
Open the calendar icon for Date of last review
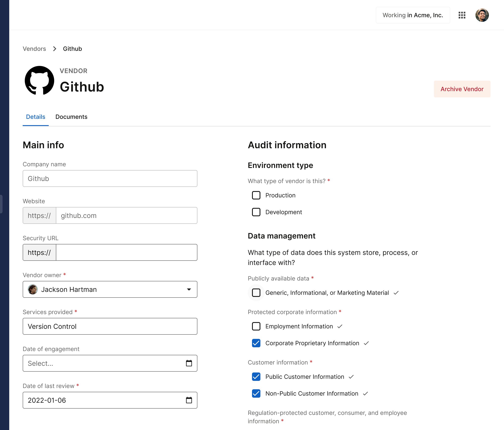tap(189, 400)
